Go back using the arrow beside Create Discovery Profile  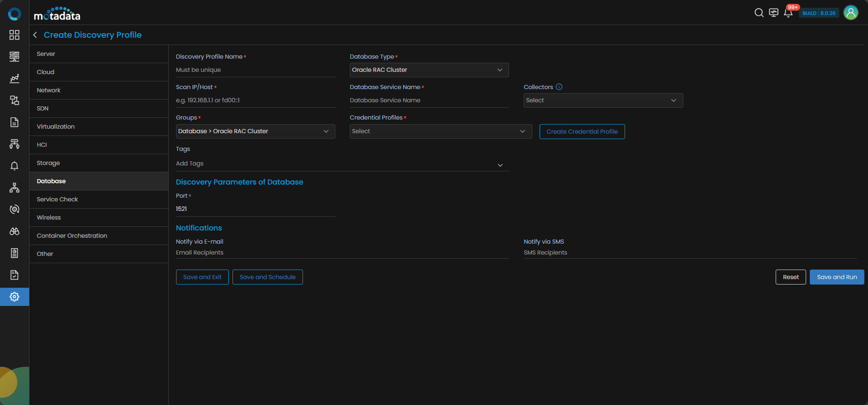[x=35, y=35]
